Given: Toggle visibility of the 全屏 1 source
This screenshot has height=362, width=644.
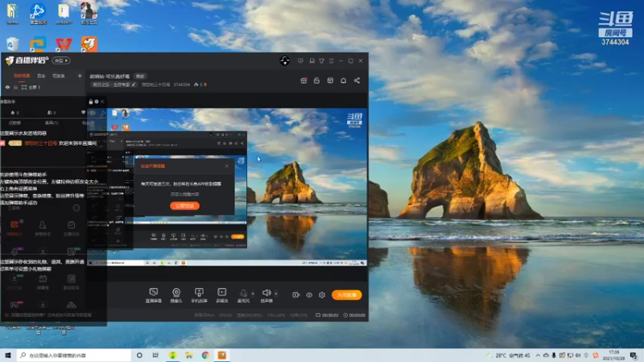Looking at the screenshot, I should [x=7, y=88].
